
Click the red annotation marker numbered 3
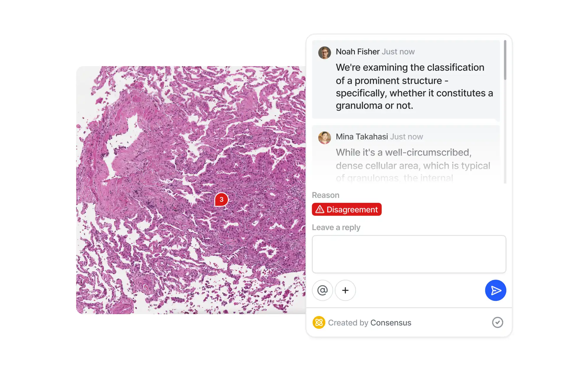(221, 200)
